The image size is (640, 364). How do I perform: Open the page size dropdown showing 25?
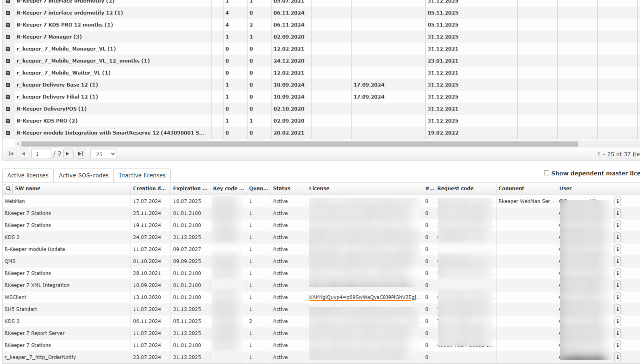(x=104, y=154)
